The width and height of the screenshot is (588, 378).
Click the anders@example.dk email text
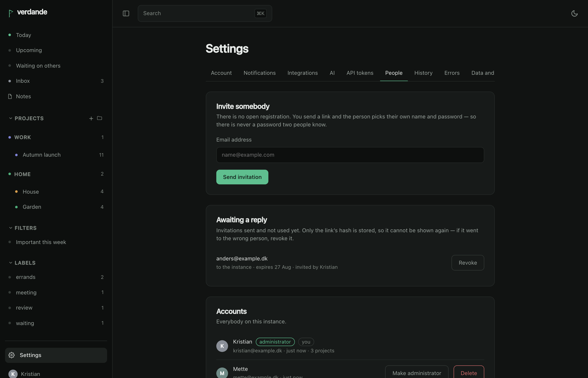coord(242,259)
